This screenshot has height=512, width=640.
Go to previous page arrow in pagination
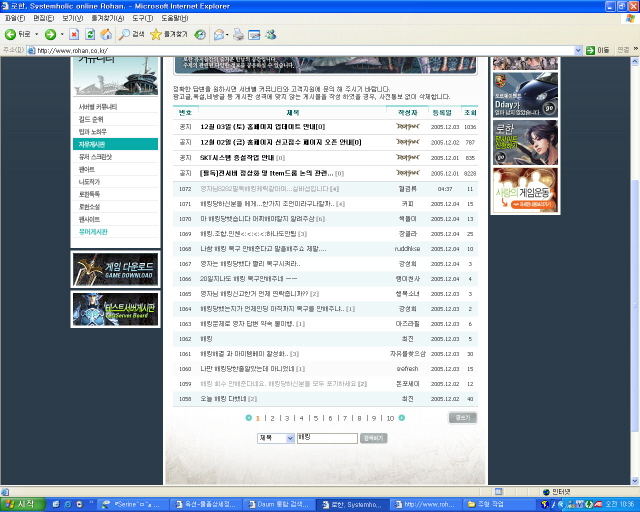248,418
